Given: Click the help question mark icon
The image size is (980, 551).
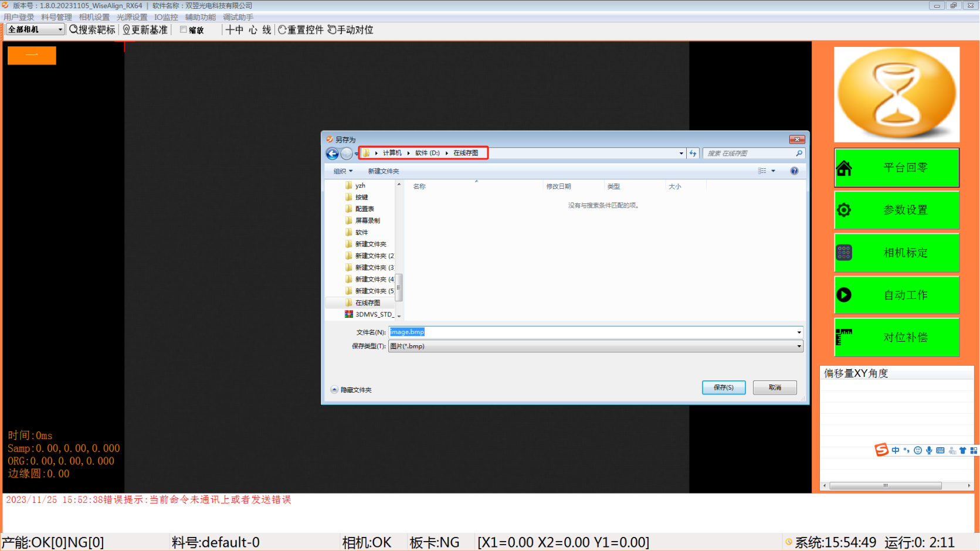Looking at the screenshot, I should [794, 171].
